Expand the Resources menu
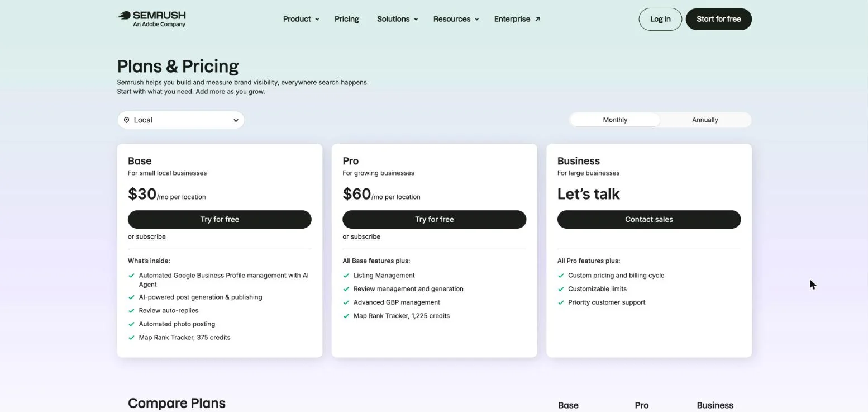The width and height of the screenshot is (868, 412). point(456,19)
